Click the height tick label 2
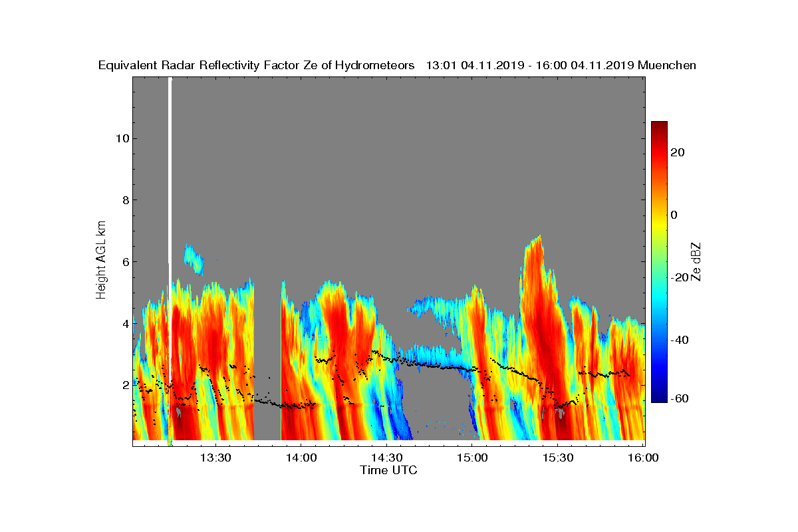Viewport: 798px width, 532px height. [x=124, y=385]
